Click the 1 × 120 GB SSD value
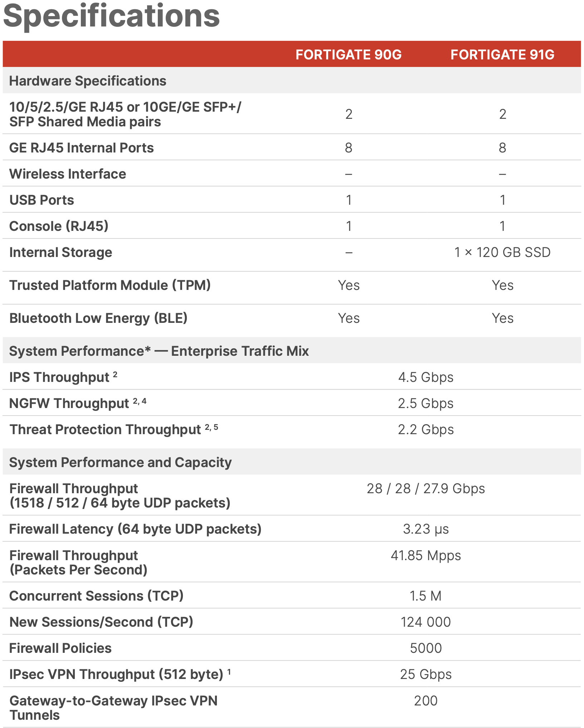Viewport: 584px width, 728px height. coord(502,252)
